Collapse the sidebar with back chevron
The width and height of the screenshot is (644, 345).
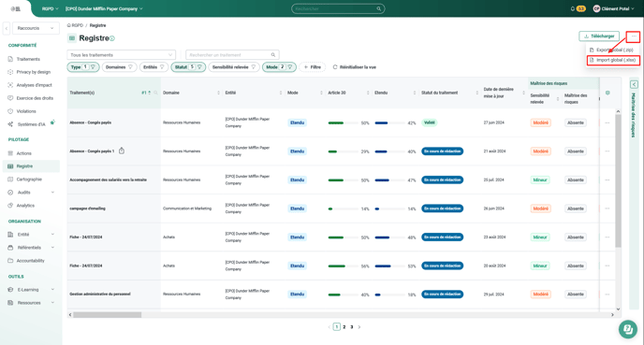click(7, 28)
